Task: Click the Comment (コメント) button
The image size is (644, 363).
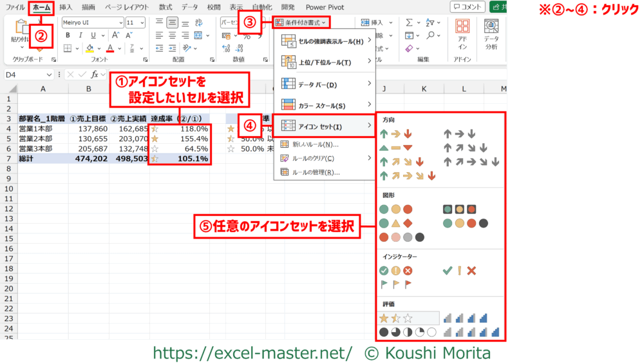Action: pyautogui.click(x=467, y=7)
